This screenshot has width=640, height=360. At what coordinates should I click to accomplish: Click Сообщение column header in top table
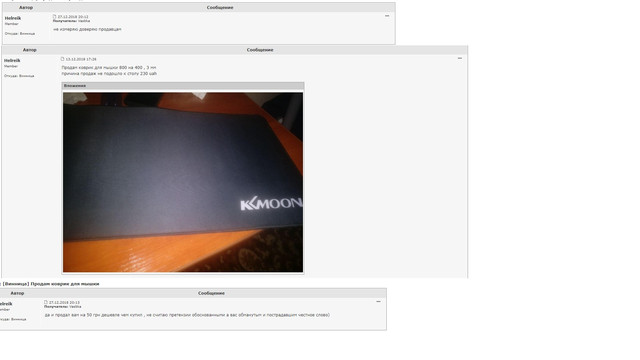[220, 7]
